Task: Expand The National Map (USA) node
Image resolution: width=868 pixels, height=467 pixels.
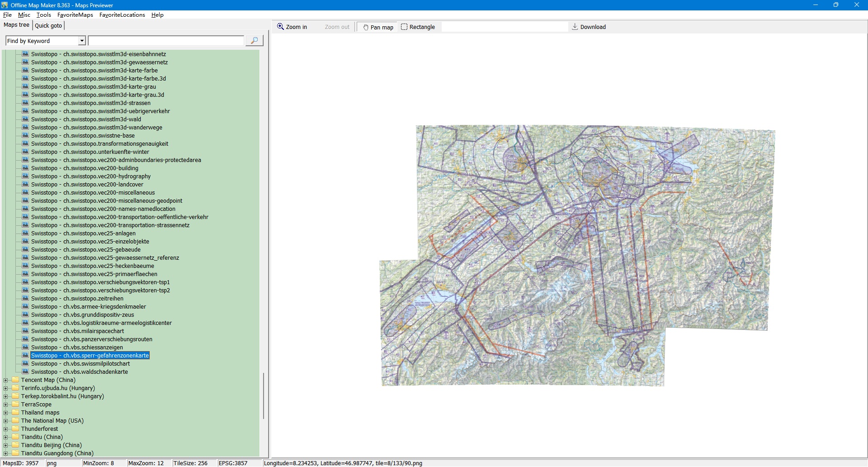Action: pyautogui.click(x=5, y=421)
